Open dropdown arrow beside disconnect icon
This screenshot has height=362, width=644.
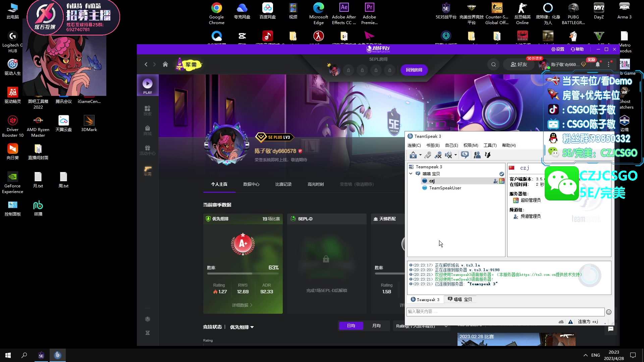(x=420, y=155)
